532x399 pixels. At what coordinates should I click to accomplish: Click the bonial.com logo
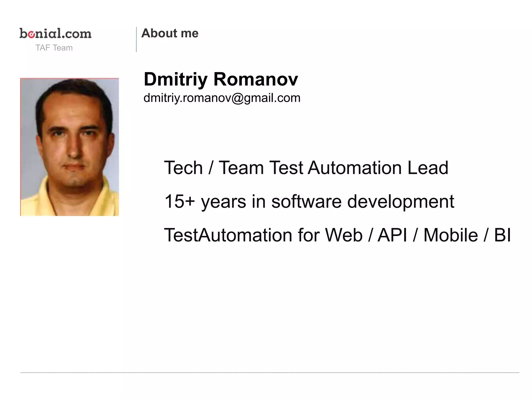click(x=55, y=33)
